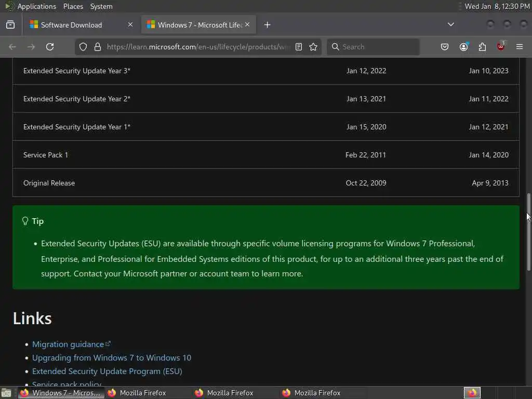Click the page's vertical scrollbar thumb
This screenshot has width=532, height=399.
click(x=528, y=232)
